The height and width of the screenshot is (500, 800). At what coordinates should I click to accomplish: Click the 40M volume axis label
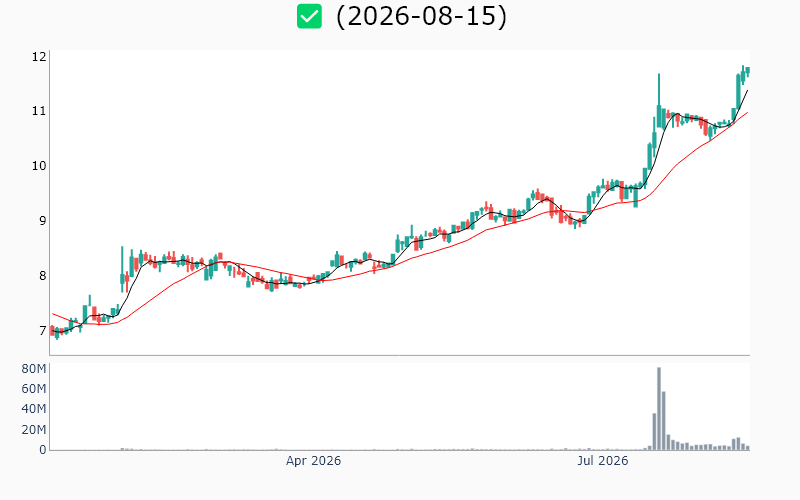point(34,409)
